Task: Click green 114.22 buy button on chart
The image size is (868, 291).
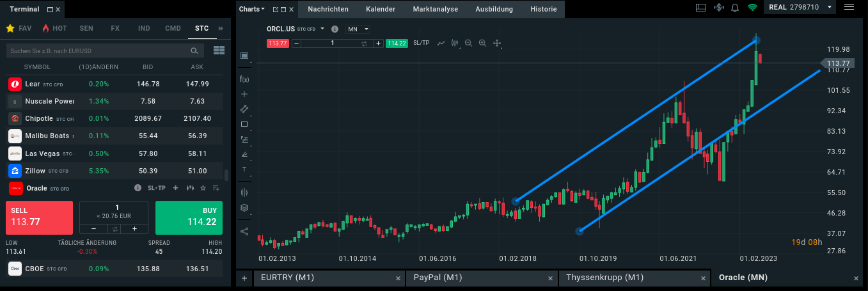Action: coord(397,43)
